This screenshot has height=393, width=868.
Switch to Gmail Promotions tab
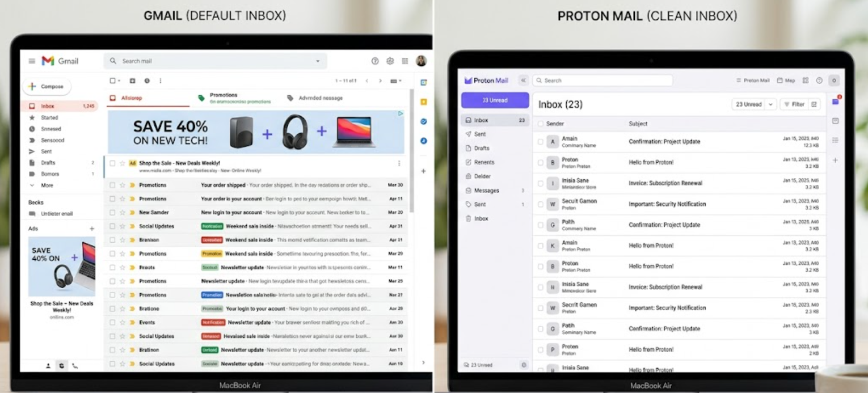click(x=234, y=98)
